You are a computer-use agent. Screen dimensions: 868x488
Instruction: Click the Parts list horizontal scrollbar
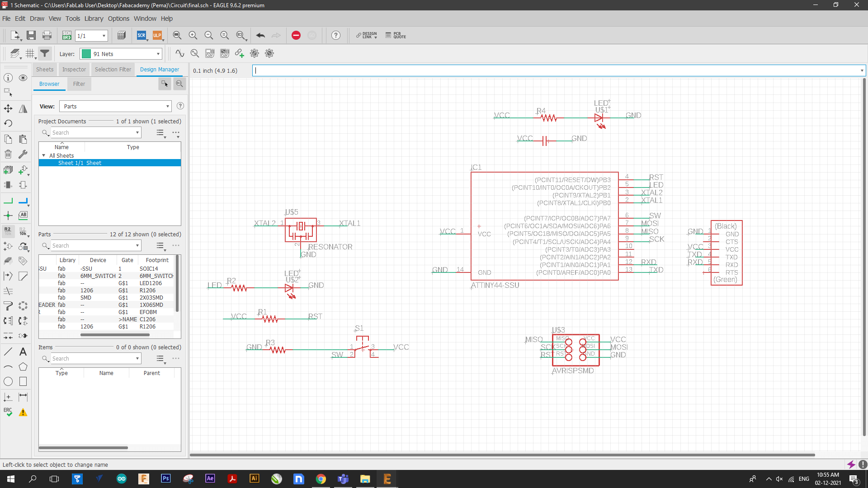coord(115,335)
